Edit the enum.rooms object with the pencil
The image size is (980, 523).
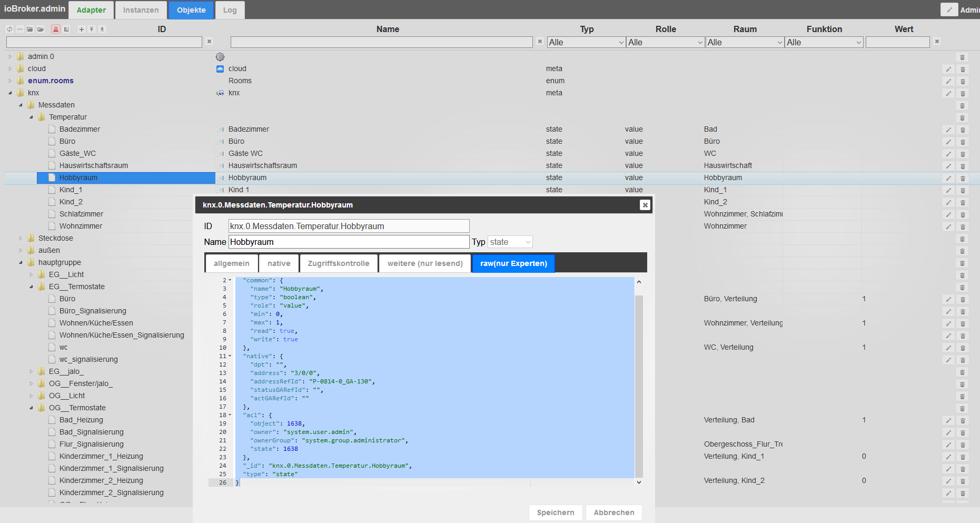tap(948, 81)
